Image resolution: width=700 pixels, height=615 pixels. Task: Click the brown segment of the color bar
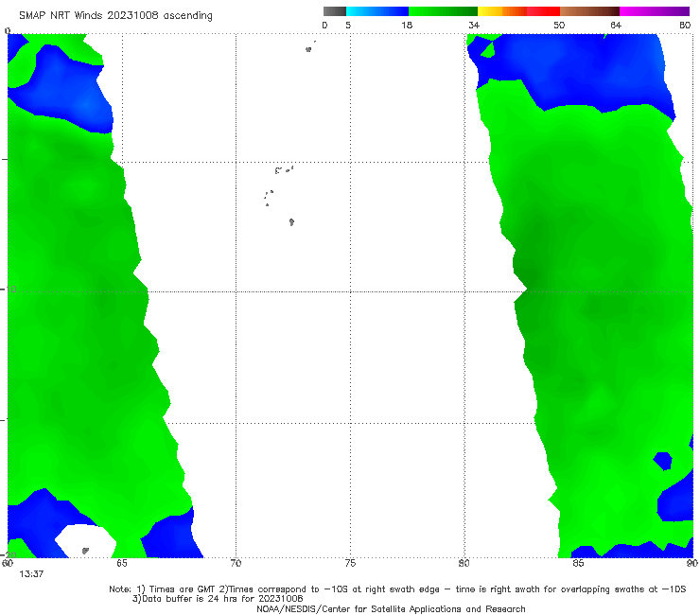[589, 11]
